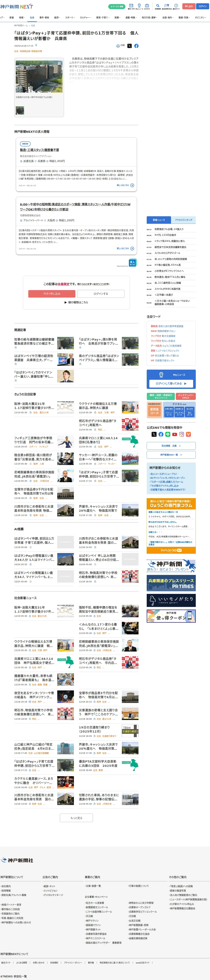Open the 愛読者コース banner
Screen dimensions: 210x980
coord(154,410)
